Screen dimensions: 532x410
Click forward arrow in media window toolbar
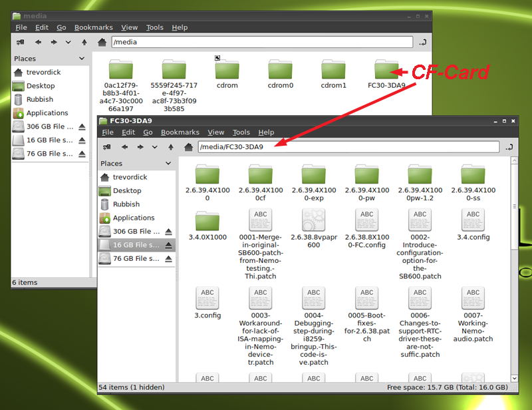pyautogui.click(x=53, y=42)
